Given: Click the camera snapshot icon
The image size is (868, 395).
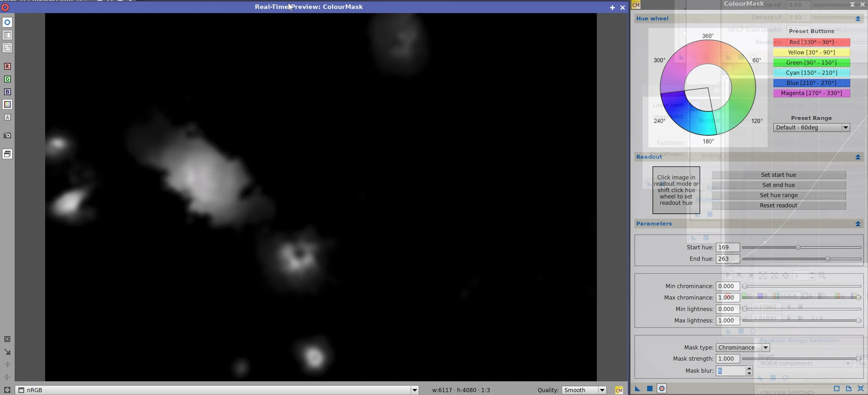Looking at the screenshot, I should tap(7, 135).
